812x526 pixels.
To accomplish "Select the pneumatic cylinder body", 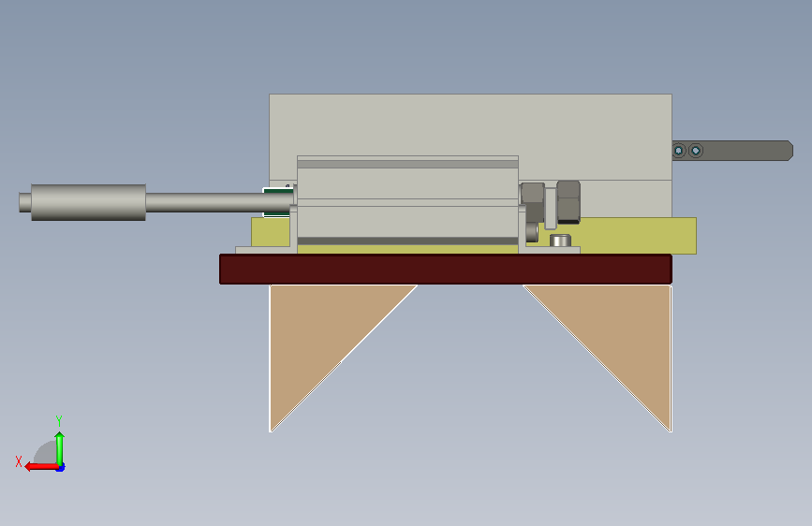I will click(407, 201).
